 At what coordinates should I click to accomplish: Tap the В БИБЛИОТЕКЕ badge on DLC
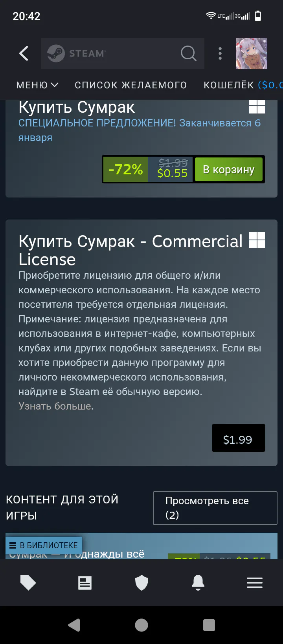coord(44,545)
